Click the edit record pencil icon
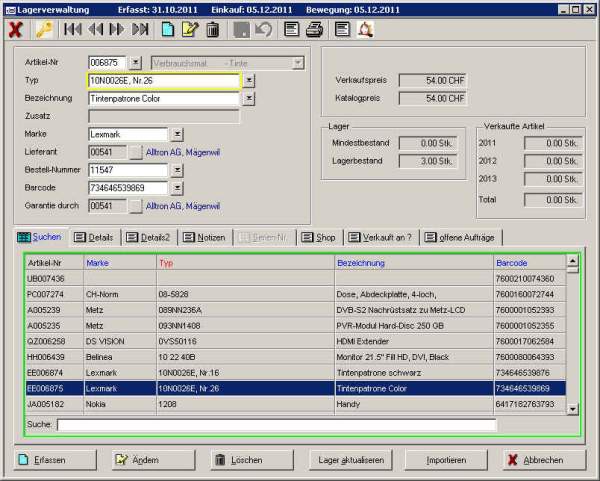 click(x=190, y=29)
